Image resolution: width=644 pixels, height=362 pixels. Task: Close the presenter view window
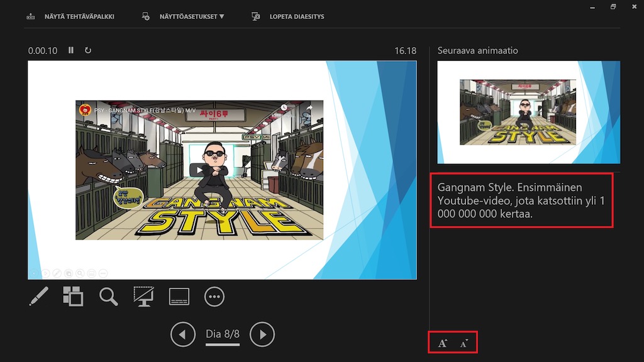(634, 6)
